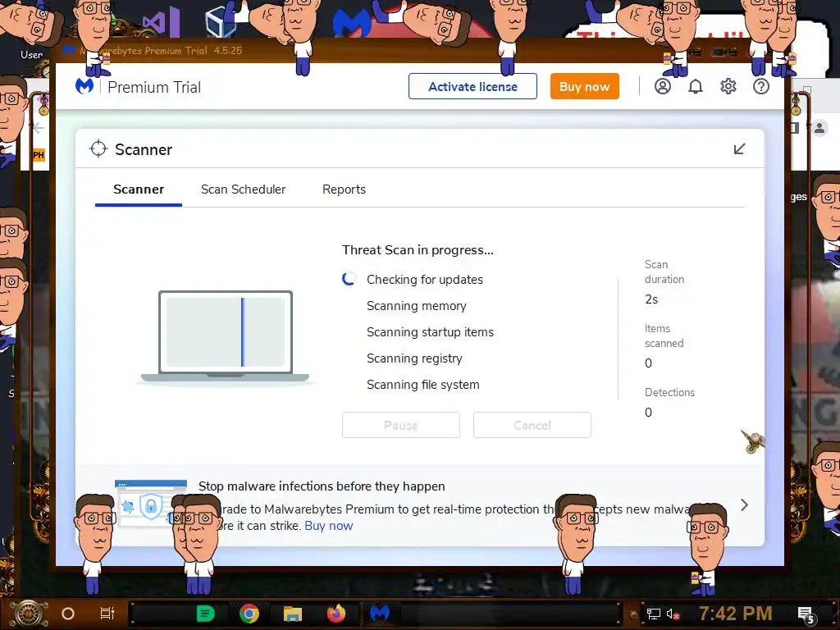Click the promo shield illustration thumbnail
This screenshot has width=840, height=630.
pos(151,504)
